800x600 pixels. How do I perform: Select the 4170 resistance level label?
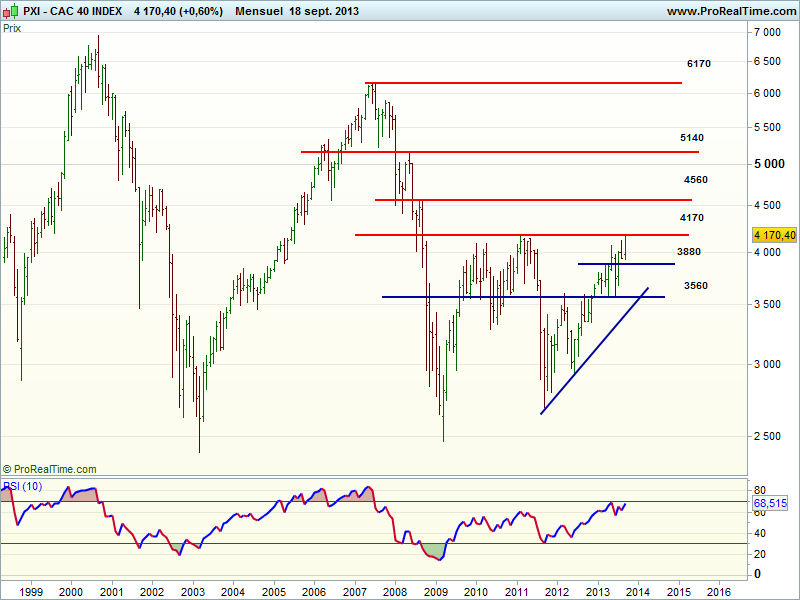691,217
